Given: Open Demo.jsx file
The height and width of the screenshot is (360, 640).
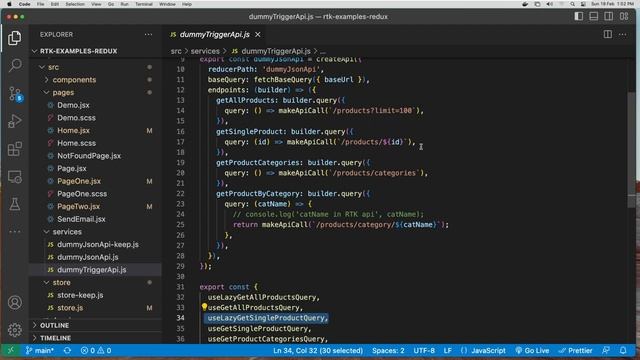Looking at the screenshot, I should (73, 105).
